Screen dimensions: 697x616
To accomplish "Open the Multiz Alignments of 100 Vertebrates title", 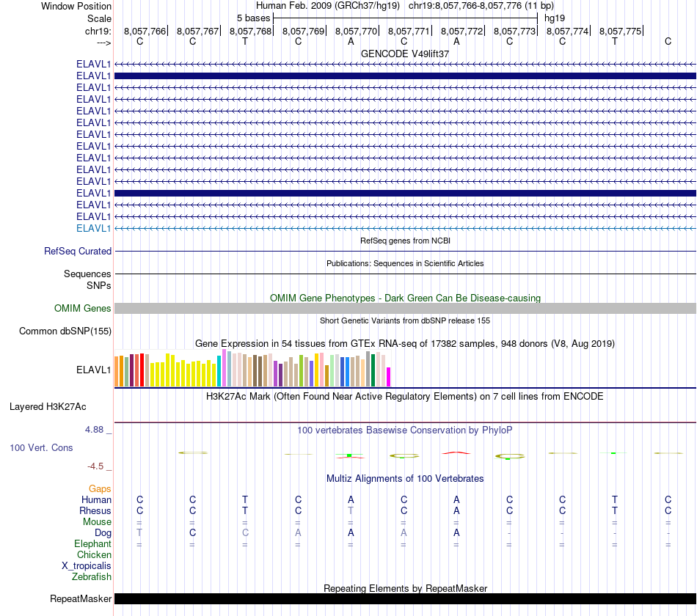I will click(x=405, y=479).
